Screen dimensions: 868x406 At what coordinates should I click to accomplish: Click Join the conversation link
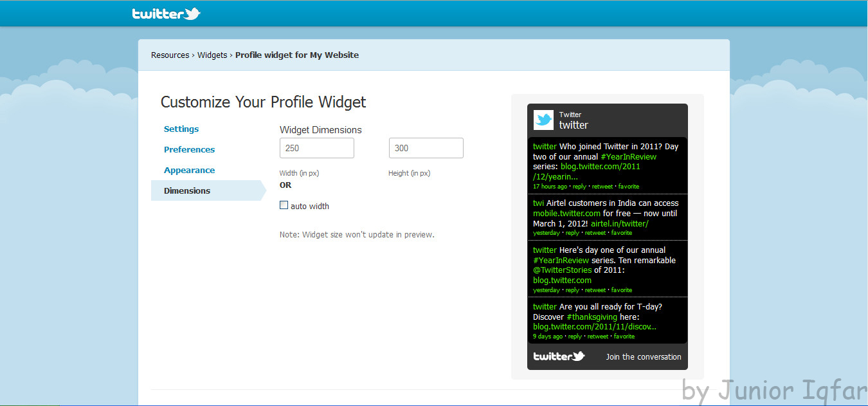(644, 356)
